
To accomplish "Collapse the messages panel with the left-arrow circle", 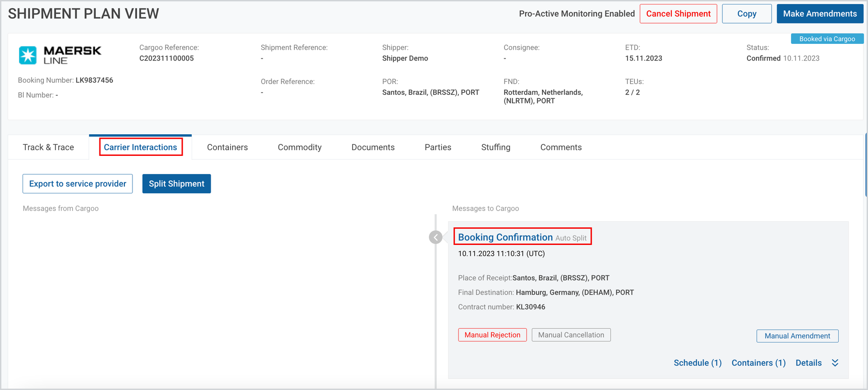I will click(x=435, y=237).
